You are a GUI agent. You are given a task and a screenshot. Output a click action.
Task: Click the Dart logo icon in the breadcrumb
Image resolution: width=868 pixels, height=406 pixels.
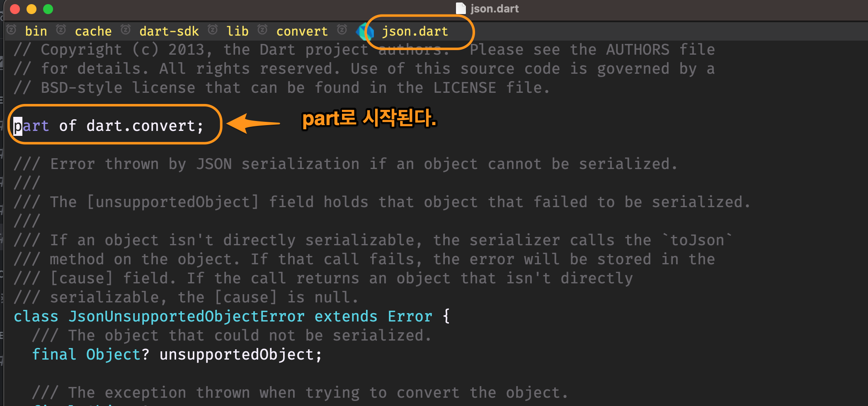coord(364,31)
